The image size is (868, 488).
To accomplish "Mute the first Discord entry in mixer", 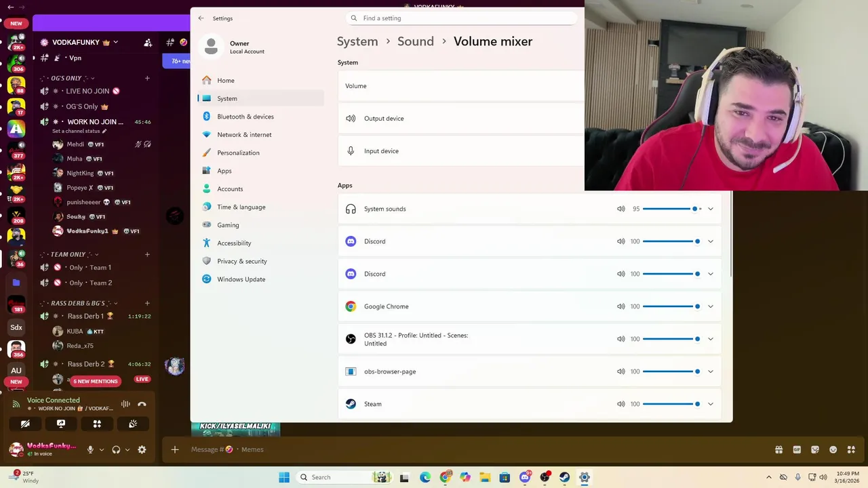I will [x=620, y=241].
